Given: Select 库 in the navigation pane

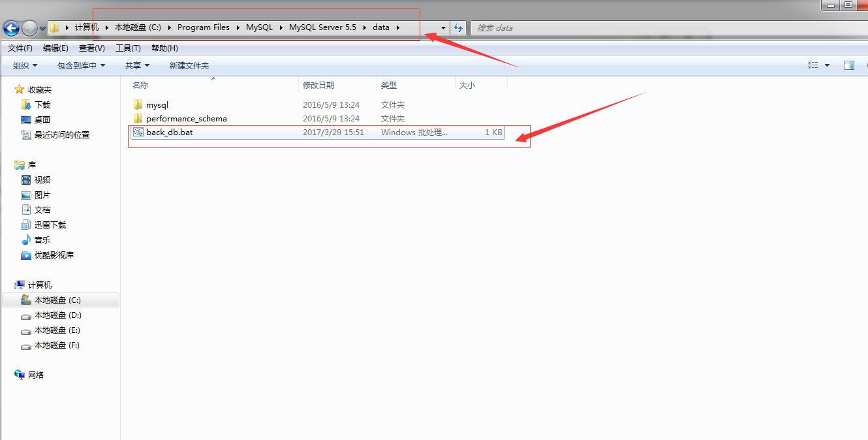Looking at the screenshot, I should pos(32,165).
